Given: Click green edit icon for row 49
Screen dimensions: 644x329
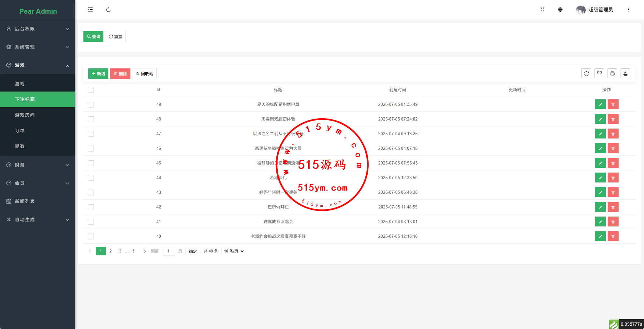Looking at the screenshot, I should tap(600, 105).
